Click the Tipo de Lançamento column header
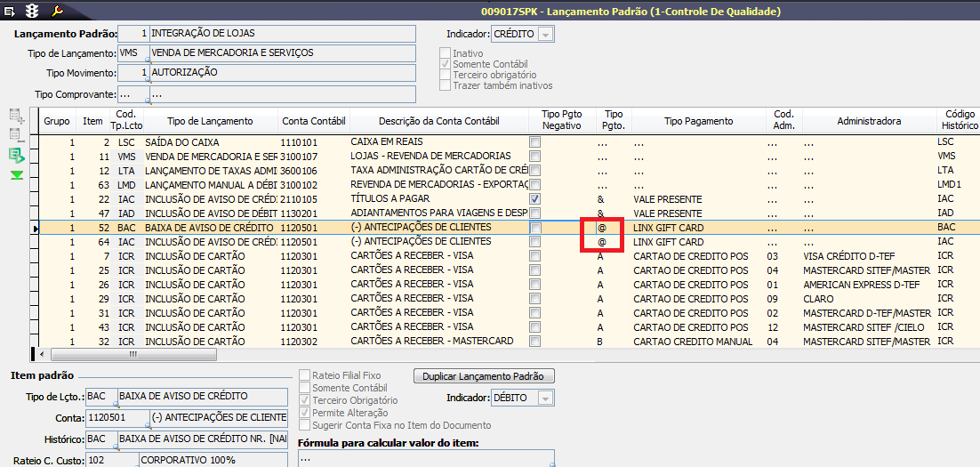The image size is (980, 467). click(211, 121)
